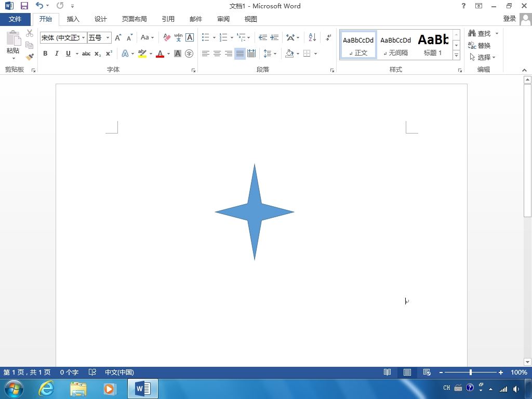Open the 选择 dropdown in editing
This screenshot has height=399, width=532.
[x=482, y=57]
